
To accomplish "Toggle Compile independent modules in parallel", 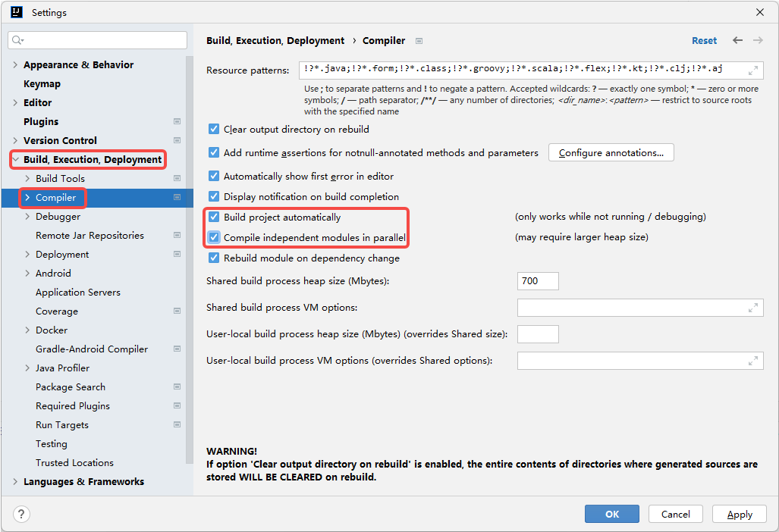I will 214,237.
